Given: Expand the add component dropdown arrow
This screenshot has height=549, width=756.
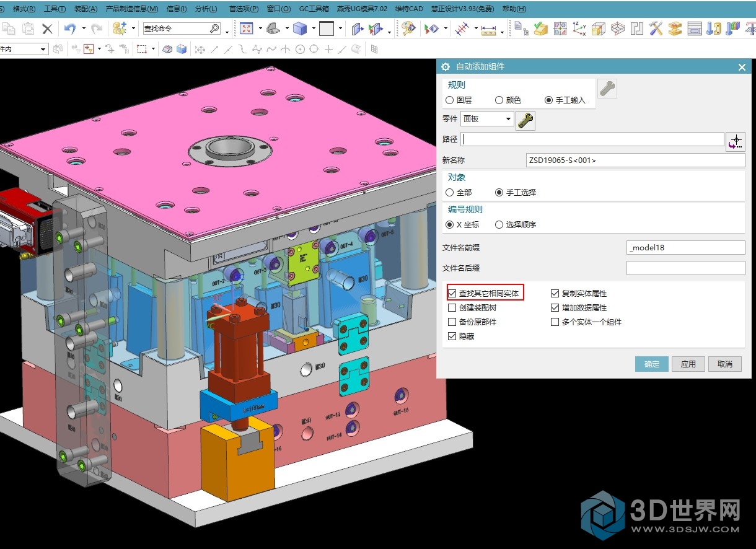Looking at the screenshot, I should pyautogui.click(x=133, y=29).
